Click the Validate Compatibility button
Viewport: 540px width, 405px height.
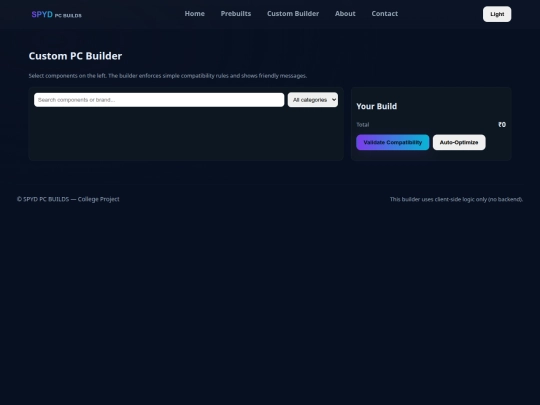(393, 142)
